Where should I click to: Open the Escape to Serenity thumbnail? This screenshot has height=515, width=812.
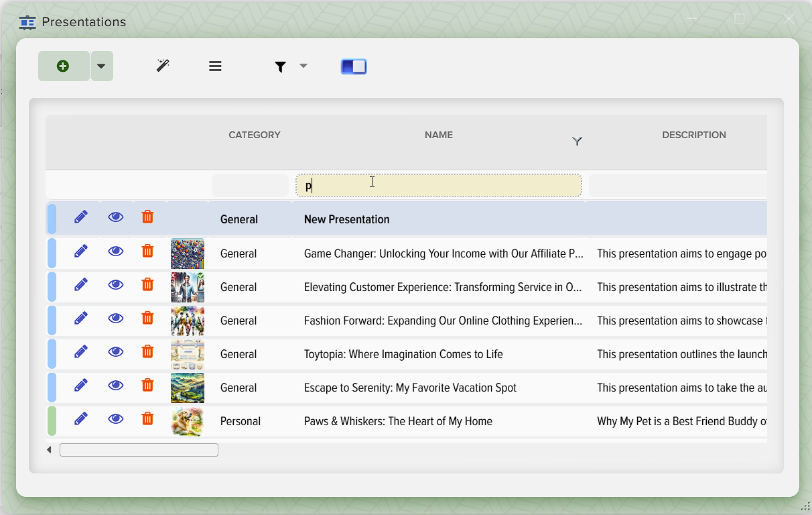[x=188, y=388]
